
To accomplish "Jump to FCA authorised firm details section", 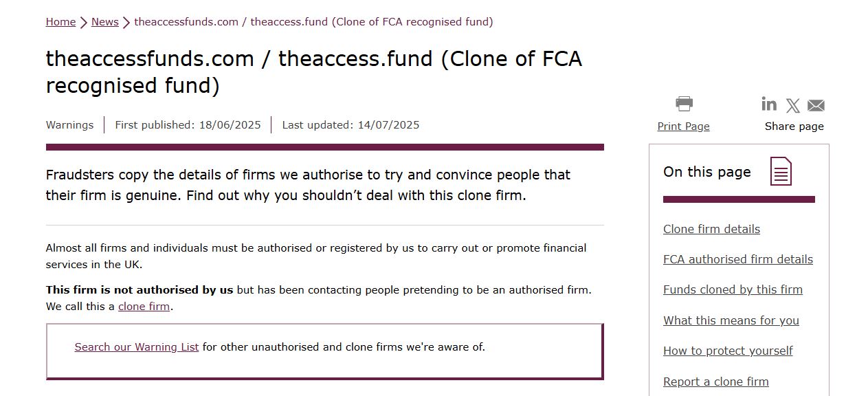I will click(x=737, y=259).
